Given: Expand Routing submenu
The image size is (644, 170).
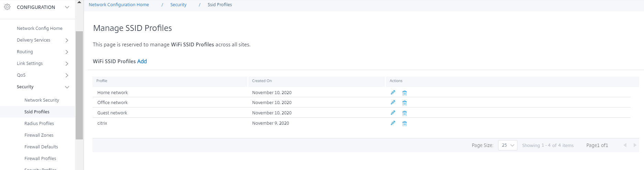Looking at the screenshot, I should pos(67,52).
